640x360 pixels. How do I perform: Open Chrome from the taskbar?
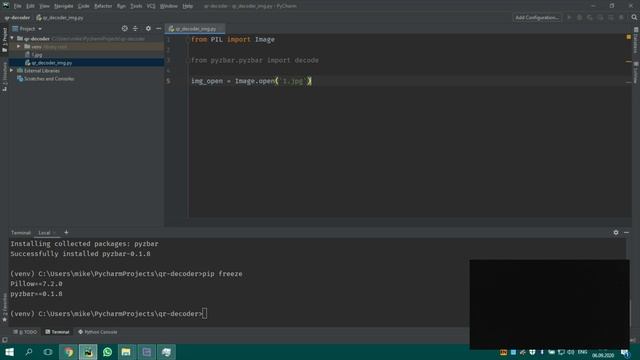68,352
